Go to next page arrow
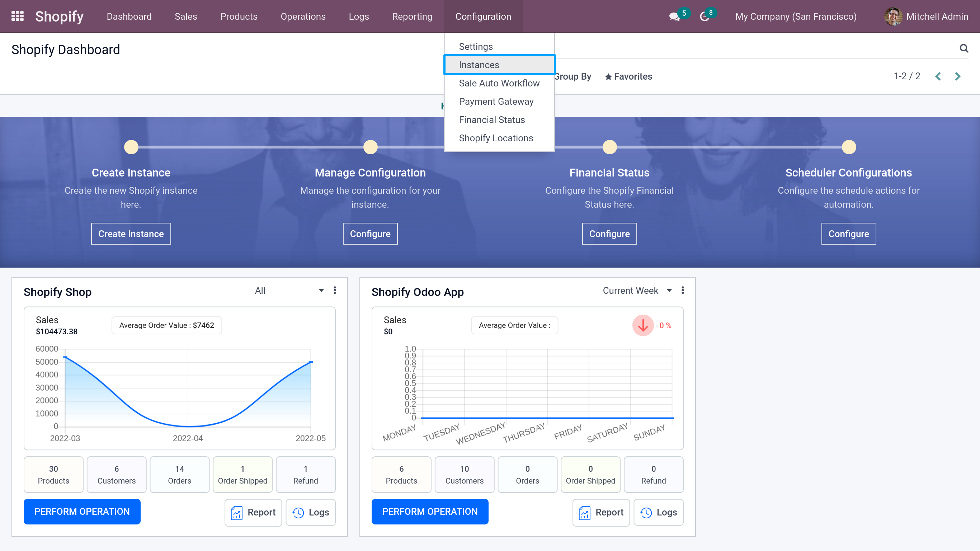 click(957, 76)
